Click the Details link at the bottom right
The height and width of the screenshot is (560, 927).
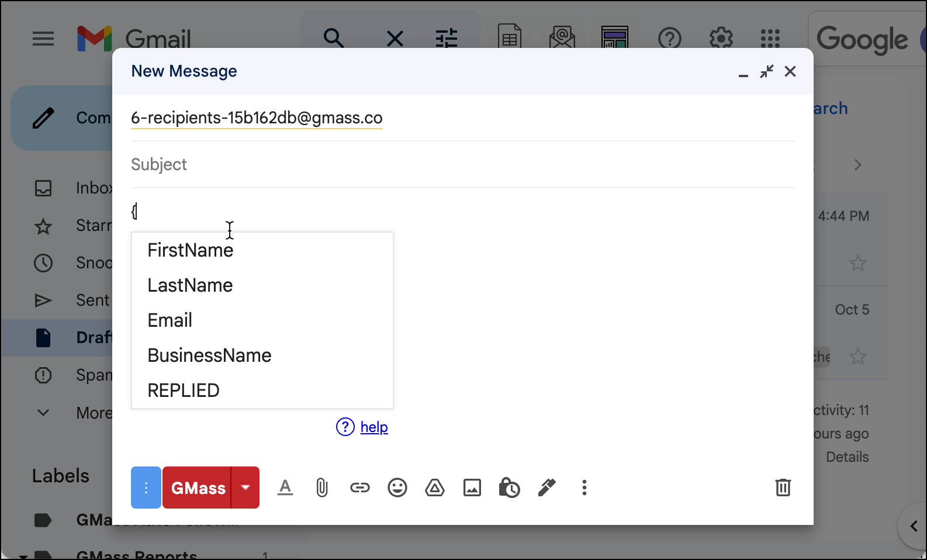coord(848,457)
